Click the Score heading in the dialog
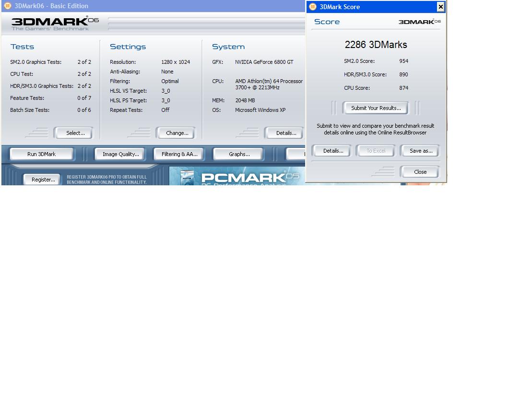532x410 pixels. click(327, 22)
